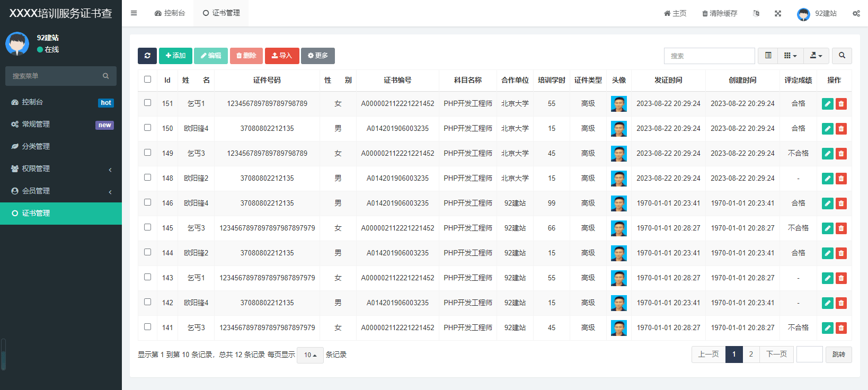Screen dimensions: 868x390
Task: Click in the table search input field
Action: click(x=709, y=56)
